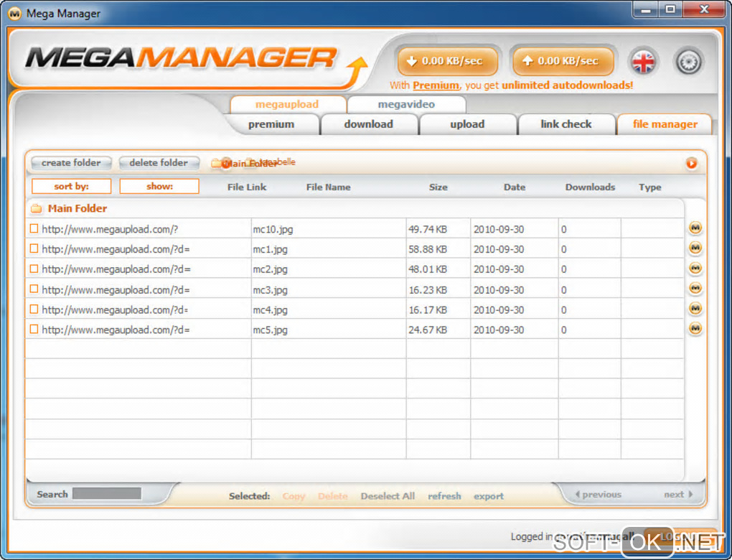
Task: Click the M icon in mc1.jpg row
Action: (695, 248)
